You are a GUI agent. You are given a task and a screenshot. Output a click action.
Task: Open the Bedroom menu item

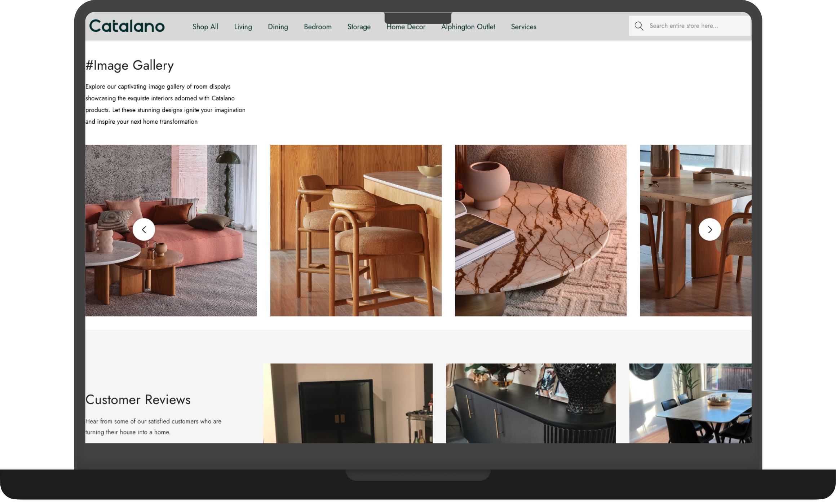pyautogui.click(x=318, y=27)
